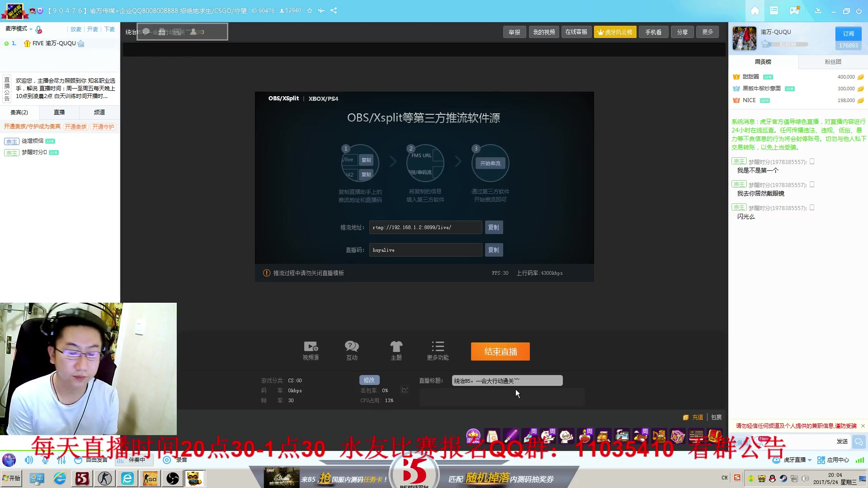This screenshot has width=868, height=488.
Task: Copy the 推流地址 stream URL
Action: click(x=494, y=227)
